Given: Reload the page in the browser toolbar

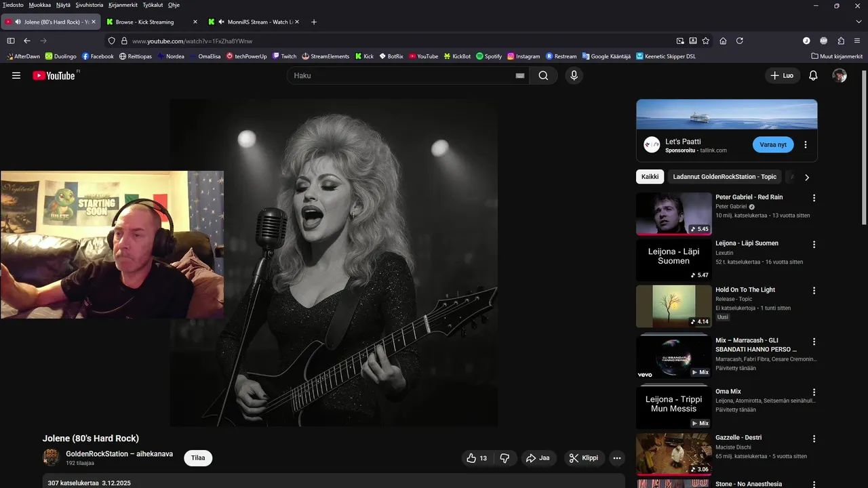Looking at the screenshot, I should [740, 41].
